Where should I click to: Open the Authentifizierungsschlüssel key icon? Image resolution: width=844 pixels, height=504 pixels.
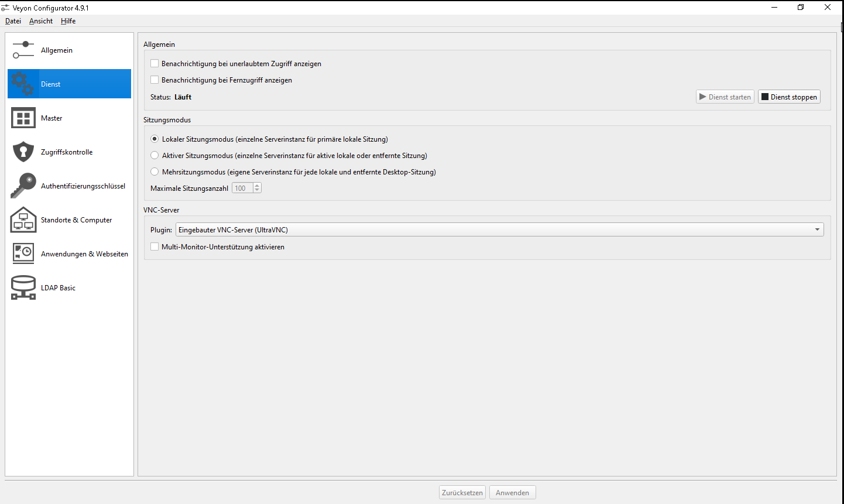tap(23, 186)
